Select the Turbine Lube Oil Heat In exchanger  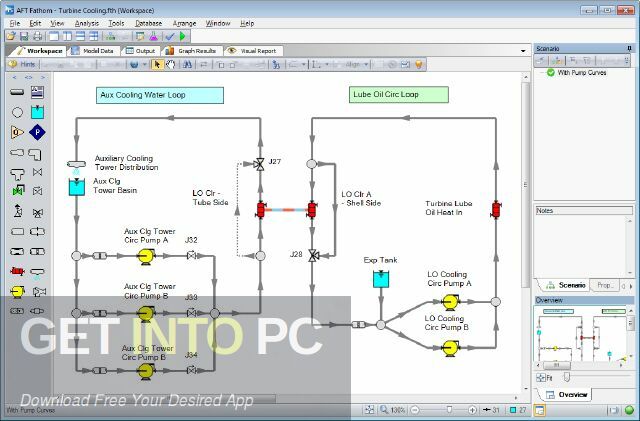496,209
